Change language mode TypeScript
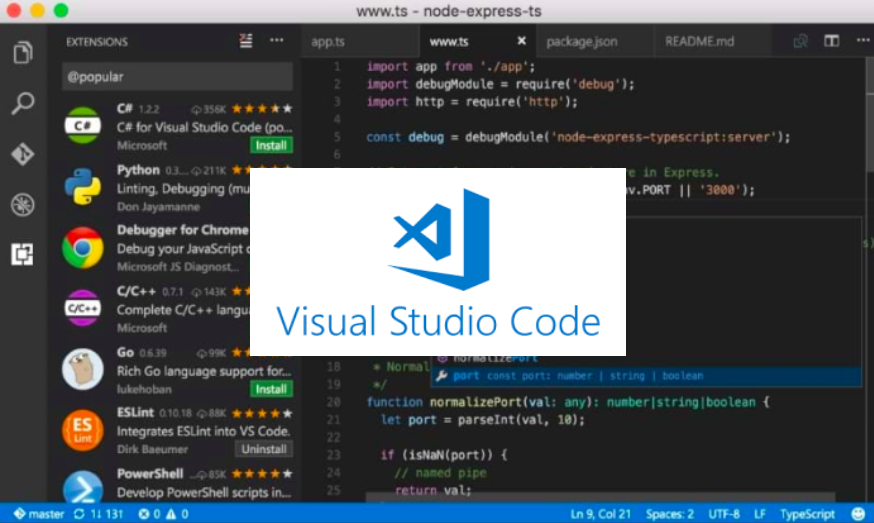Image resolution: width=874 pixels, height=523 pixels. pos(807,514)
